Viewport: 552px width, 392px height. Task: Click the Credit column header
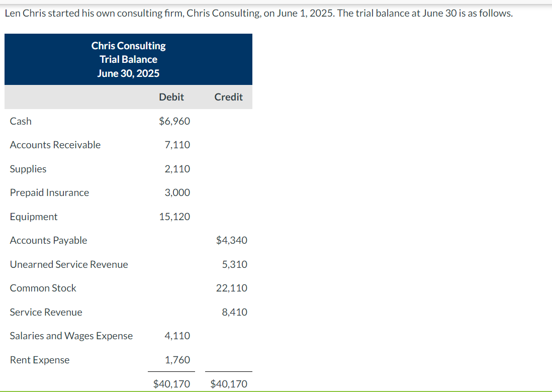coord(229,96)
